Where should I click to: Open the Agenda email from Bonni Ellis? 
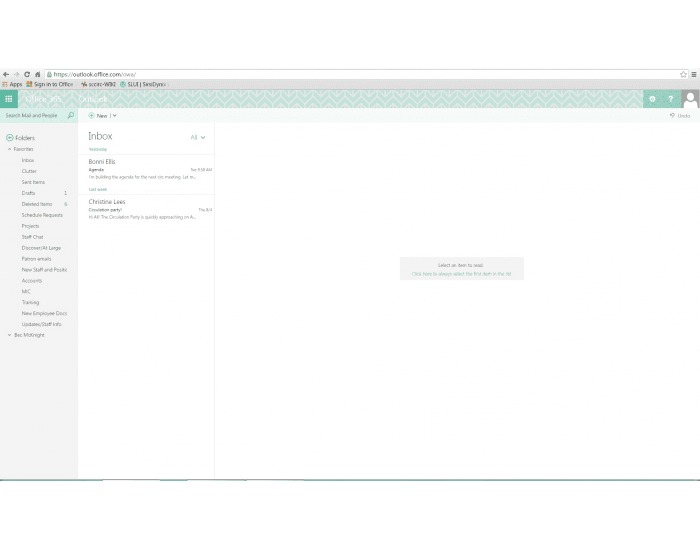[x=146, y=169]
